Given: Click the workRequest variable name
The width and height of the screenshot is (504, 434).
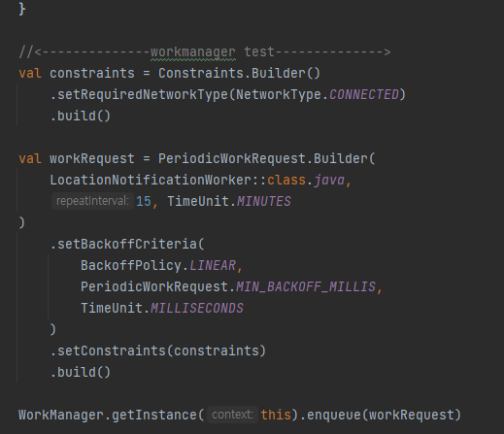Looking at the screenshot, I should click(92, 158).
